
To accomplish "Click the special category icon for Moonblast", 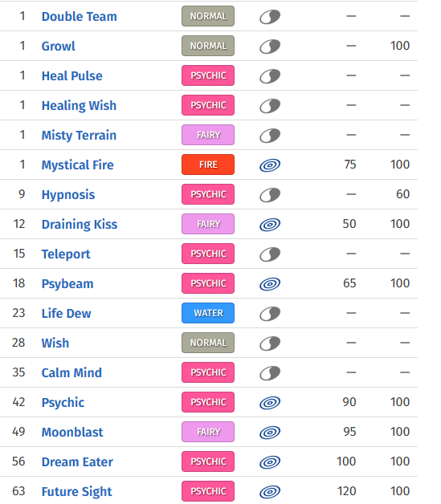I will [x=270, y=433].
